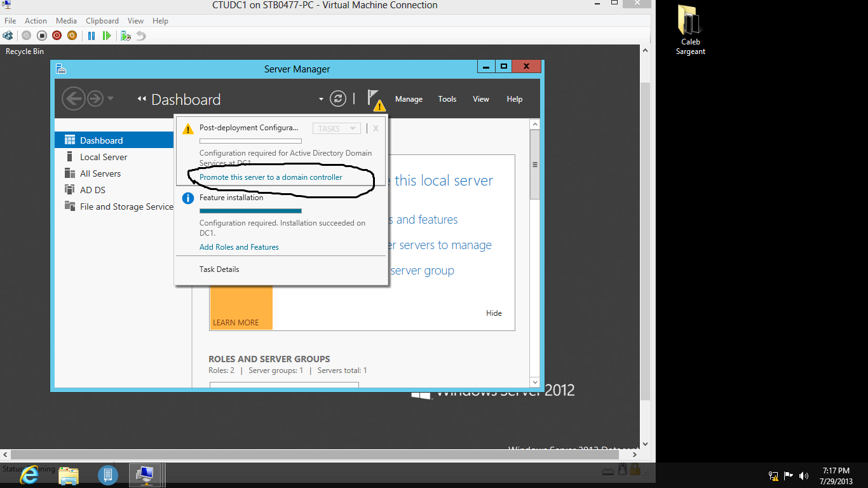The width and height of the screenshot is (868, 488).
Task: Open the Server Manager Help menu
Action: 515,99
